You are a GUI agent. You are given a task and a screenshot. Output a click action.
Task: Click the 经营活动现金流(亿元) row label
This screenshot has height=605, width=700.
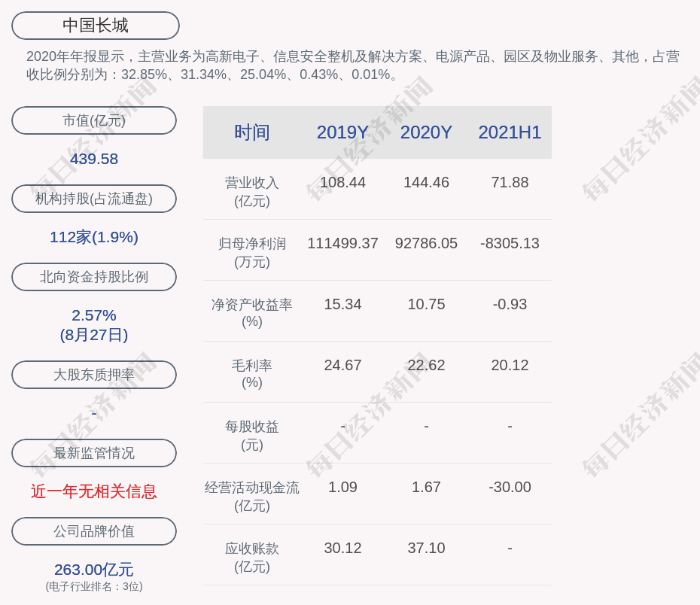(x=252, y=497)
